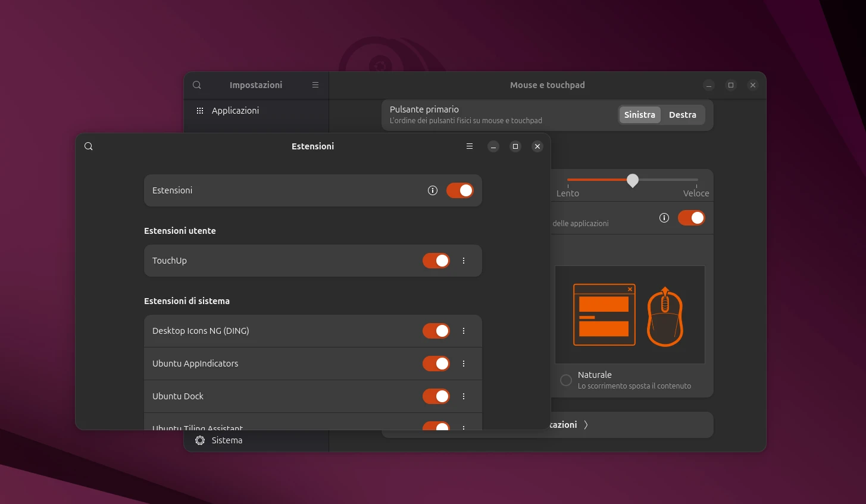Click the search icon in Impostazioni window
This screenshot has width=866, height=504.
[x=196, y=84]
